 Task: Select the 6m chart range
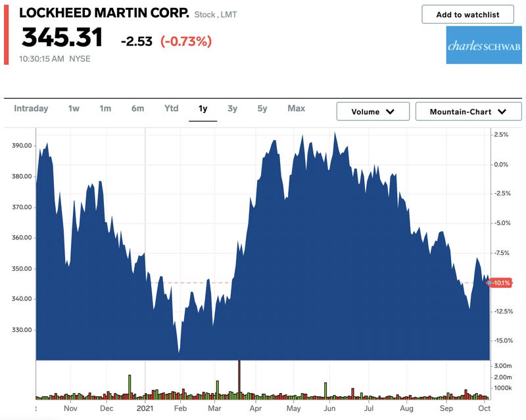point(137,108)
